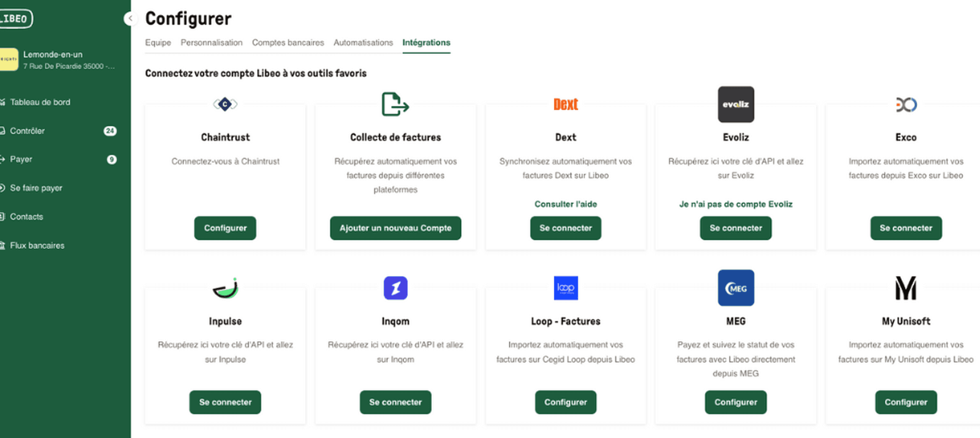The width and height of the screenshot is (980, 438).
Task: Select the Chaintrust card title
Action: (x=225, y=137)
